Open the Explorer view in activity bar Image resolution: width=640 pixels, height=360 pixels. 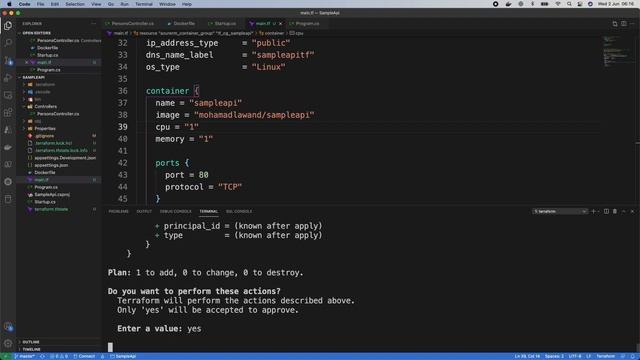[x=8, y=25]
